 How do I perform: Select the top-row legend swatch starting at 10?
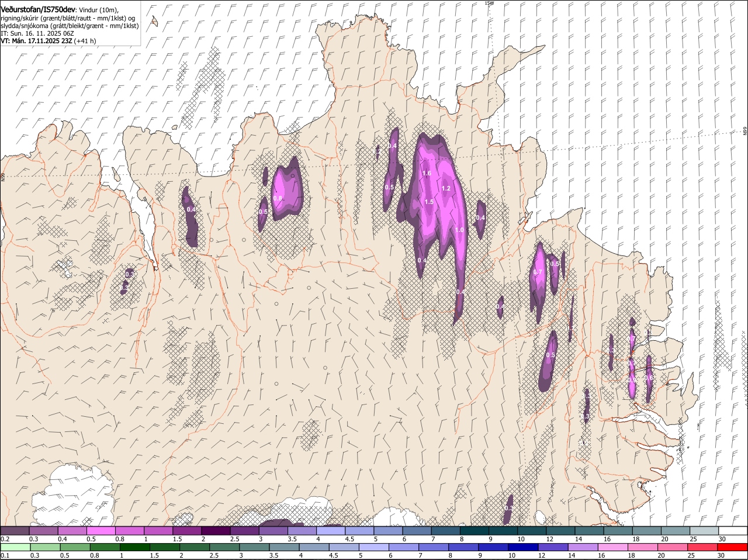(532, 530)
